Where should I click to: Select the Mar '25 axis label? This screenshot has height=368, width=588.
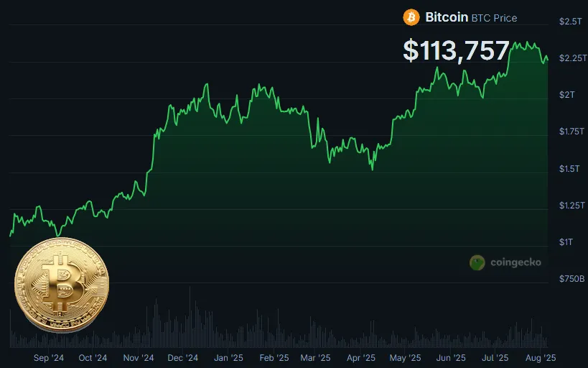315,358
